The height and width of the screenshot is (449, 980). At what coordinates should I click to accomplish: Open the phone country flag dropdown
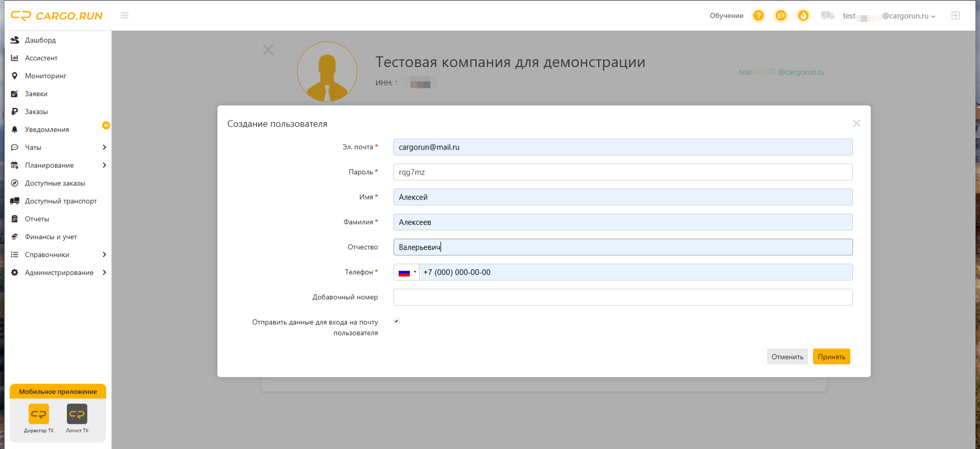coord(407,272)
